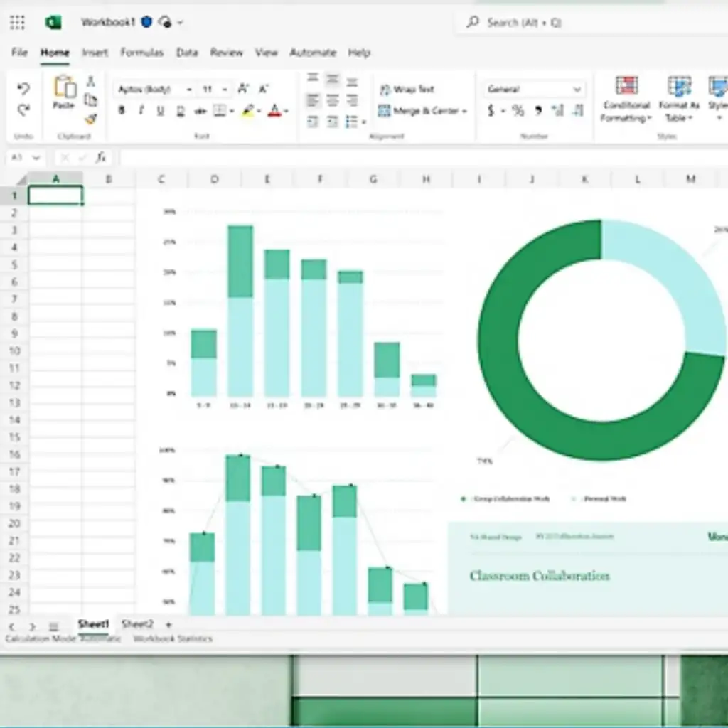728x728 pixels.
Task: Click the Percent Style icon
Action: [x=518, y=111]
